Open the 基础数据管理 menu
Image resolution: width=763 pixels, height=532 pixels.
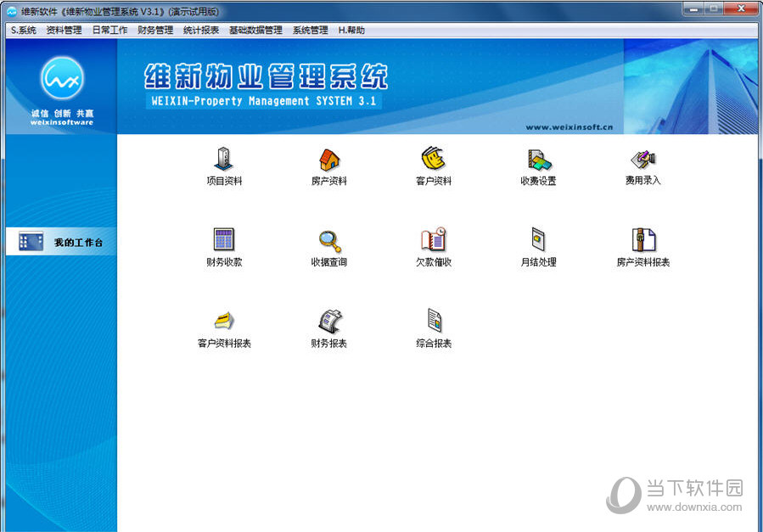coord(255,31)
